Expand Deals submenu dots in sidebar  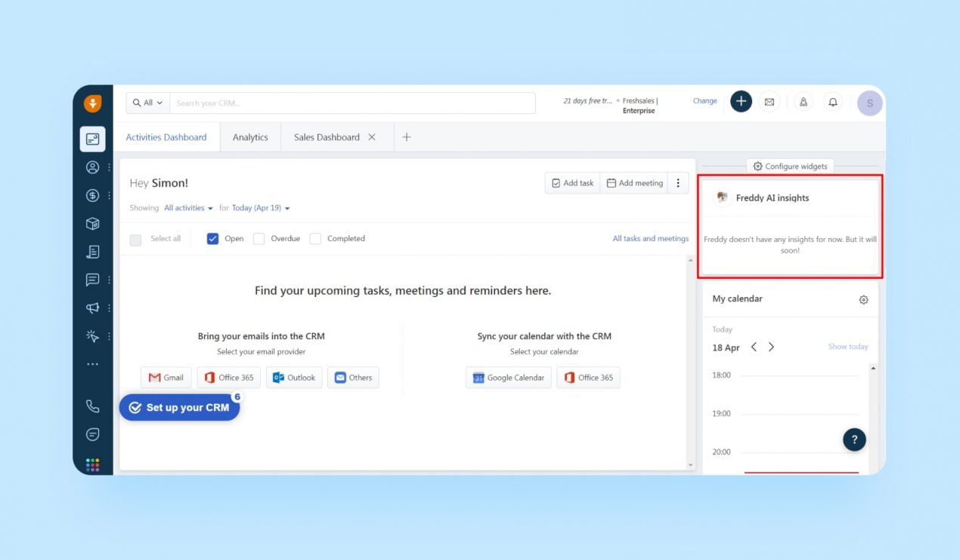tap(109, 196)
